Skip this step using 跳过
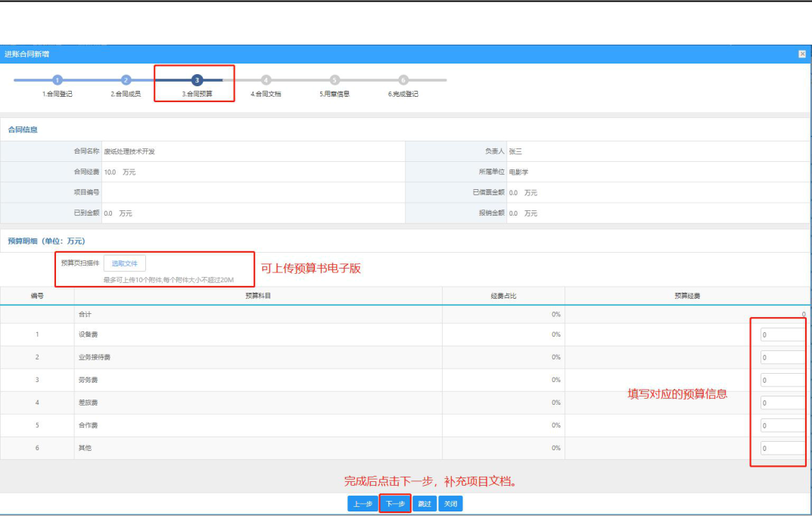812x516 pixels. coord(425,504)
